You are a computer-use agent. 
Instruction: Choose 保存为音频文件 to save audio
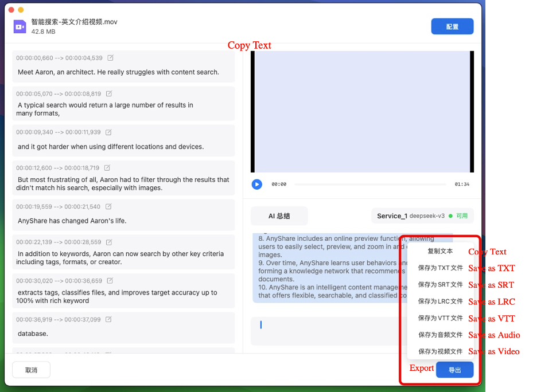440,335
